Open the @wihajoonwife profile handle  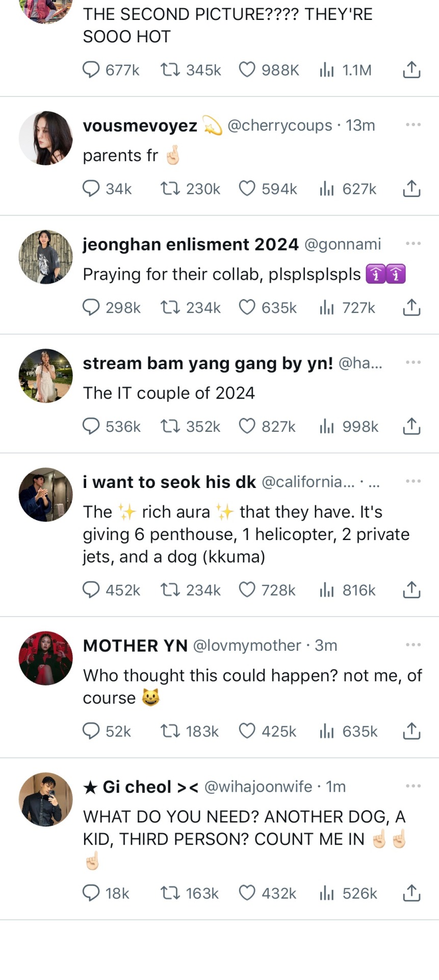(258, 787)
